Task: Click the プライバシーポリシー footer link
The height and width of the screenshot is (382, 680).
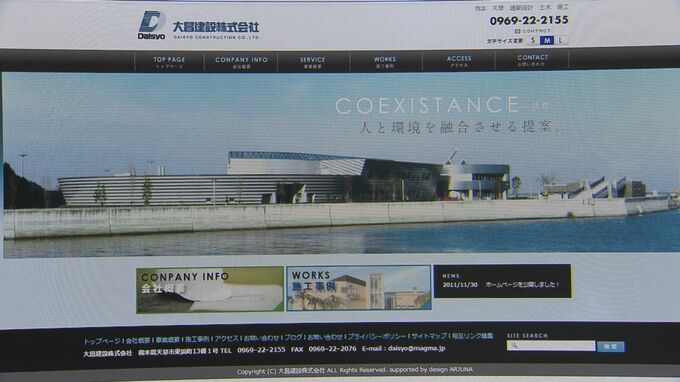Action: click(x=377, y=336)
